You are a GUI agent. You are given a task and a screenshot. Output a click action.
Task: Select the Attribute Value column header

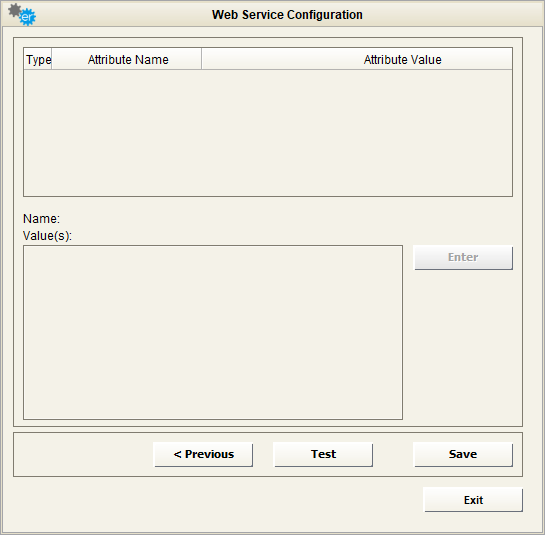pyautogui.click(x=357, y=59)
